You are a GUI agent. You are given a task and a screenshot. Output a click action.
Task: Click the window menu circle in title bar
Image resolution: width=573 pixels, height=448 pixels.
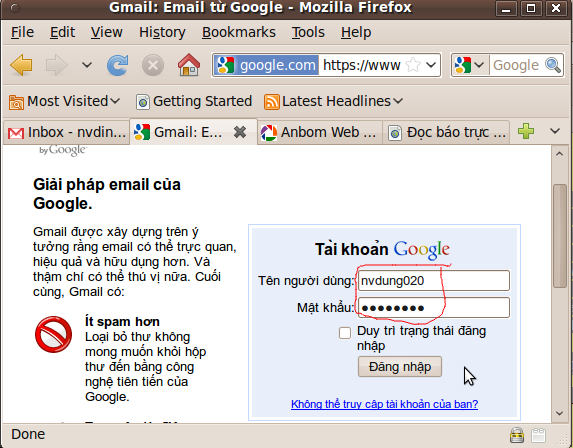[15, 8]
